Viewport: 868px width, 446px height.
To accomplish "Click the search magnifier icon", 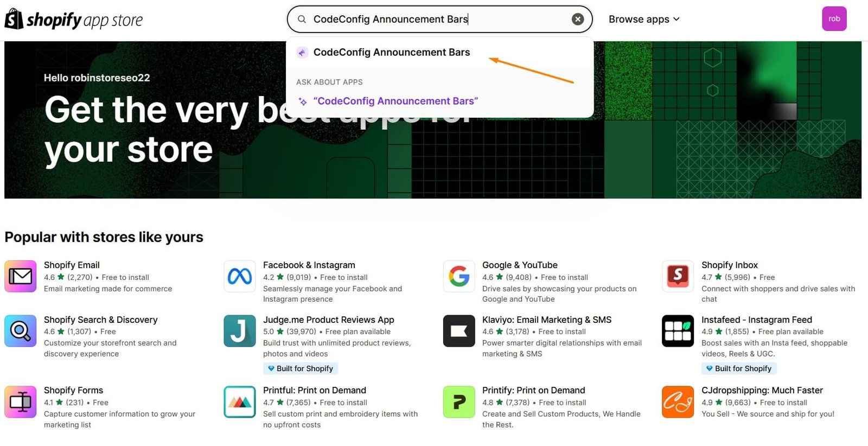I will point(302,20).
